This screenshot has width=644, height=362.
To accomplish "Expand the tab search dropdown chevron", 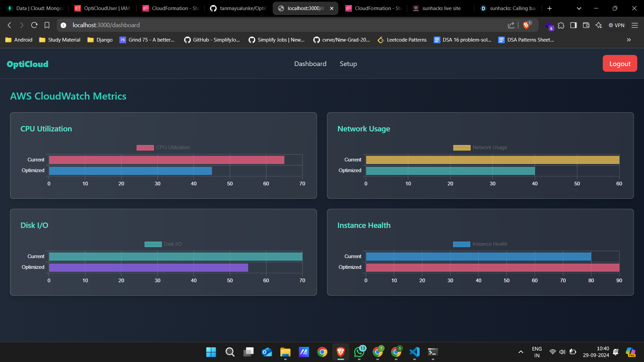I will [x=579, y=8].
